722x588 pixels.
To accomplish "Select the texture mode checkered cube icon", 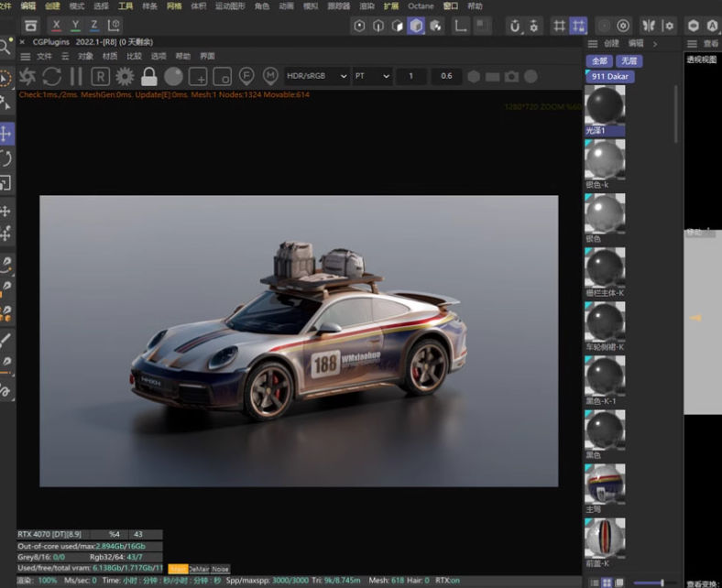I will click(435, 26).
